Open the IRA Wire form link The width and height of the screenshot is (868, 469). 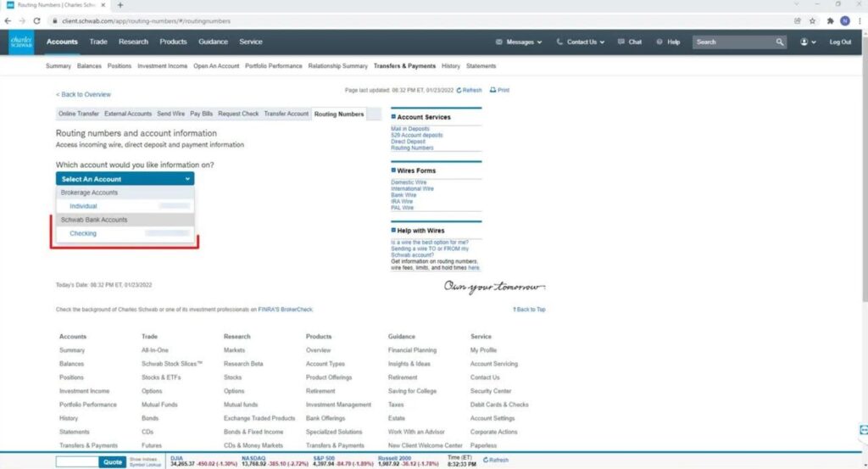click(x=402, y=202)
